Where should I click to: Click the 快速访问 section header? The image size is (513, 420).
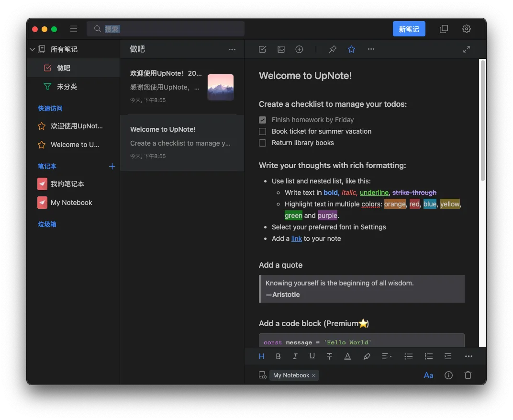pyautogui.click(x=50, y=108)
